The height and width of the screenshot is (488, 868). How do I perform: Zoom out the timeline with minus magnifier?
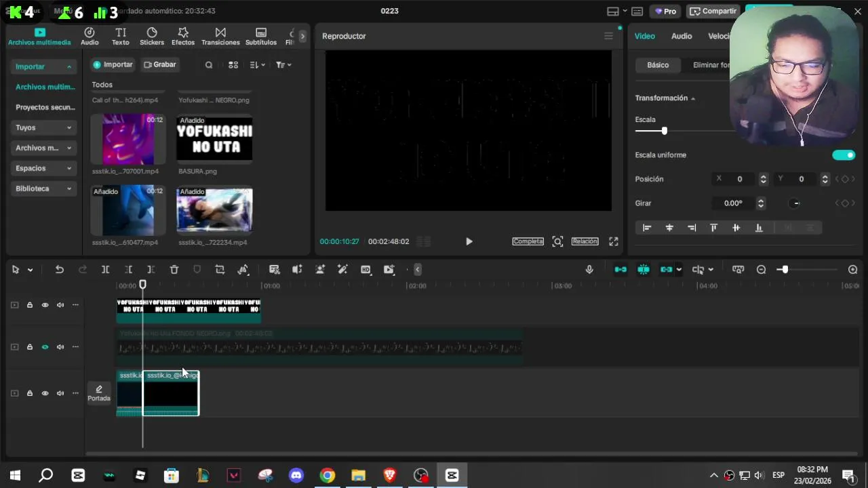[761, 270]
